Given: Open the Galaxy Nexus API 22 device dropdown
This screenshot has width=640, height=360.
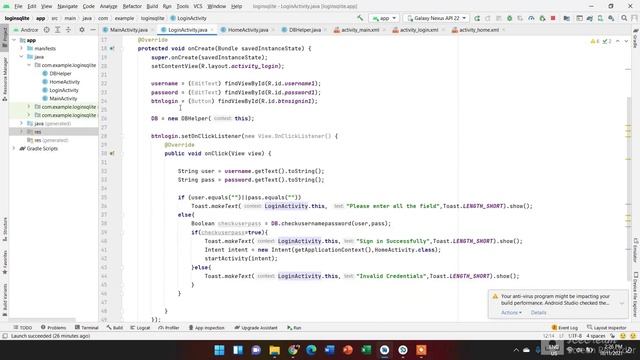Looking at the screenshot, I should point(436,18).
